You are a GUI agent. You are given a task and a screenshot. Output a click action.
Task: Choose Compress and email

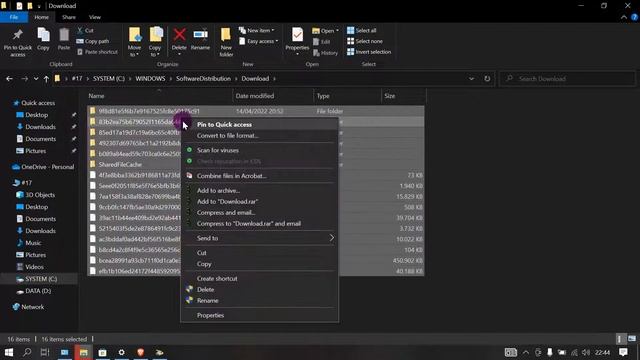260,213
